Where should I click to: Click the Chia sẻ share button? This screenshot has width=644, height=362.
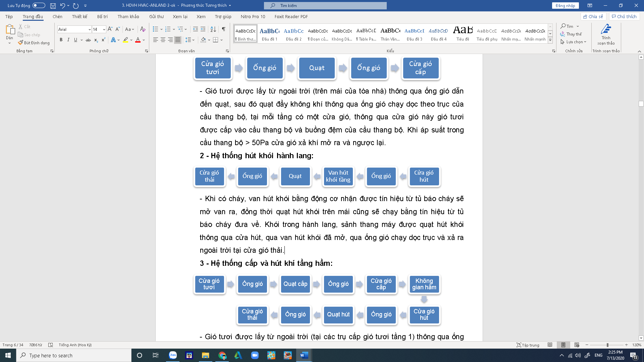593,16
